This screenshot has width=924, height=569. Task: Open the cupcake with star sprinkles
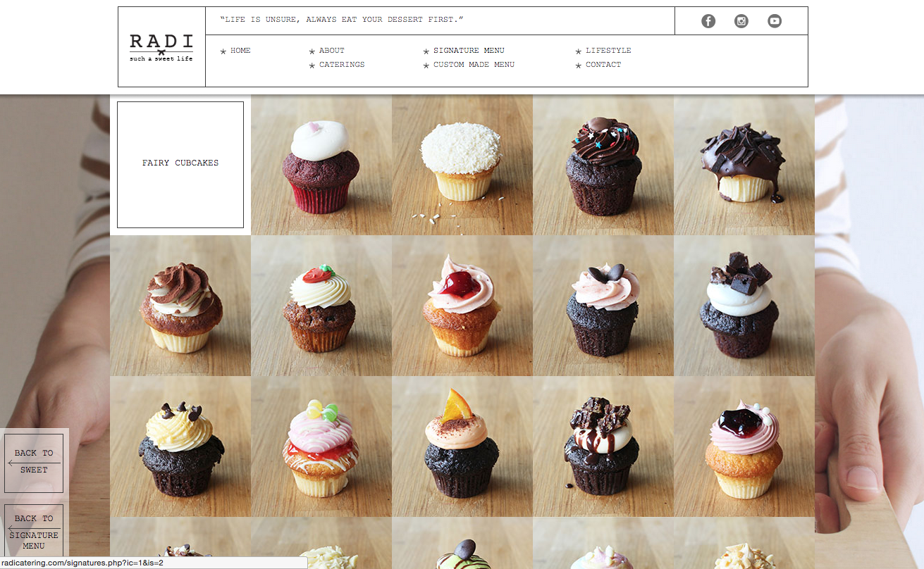tap(603, 165)
